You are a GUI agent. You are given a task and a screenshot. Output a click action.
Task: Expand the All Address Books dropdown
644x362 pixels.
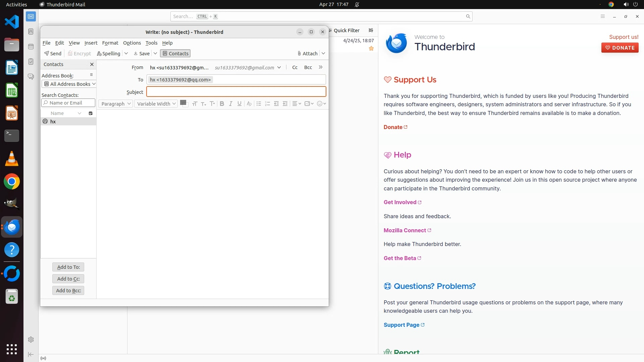click(x=69, y=84)
